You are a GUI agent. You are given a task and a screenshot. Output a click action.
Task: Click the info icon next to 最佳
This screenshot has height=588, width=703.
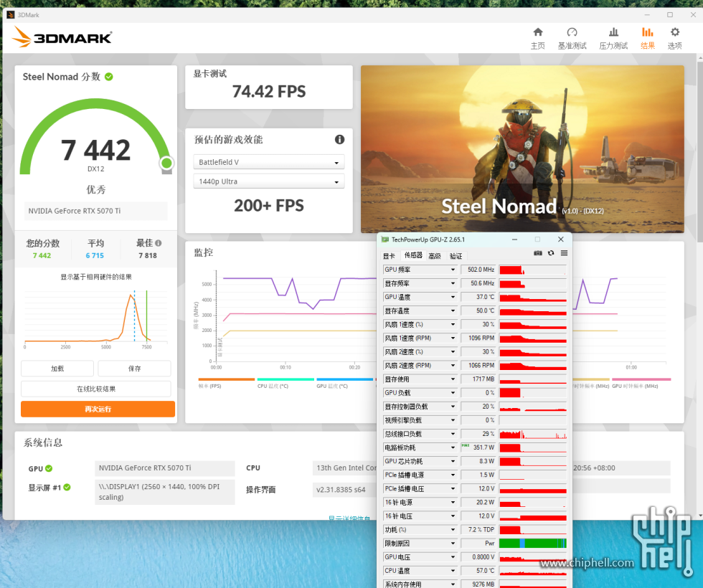(x=159, y=243)
